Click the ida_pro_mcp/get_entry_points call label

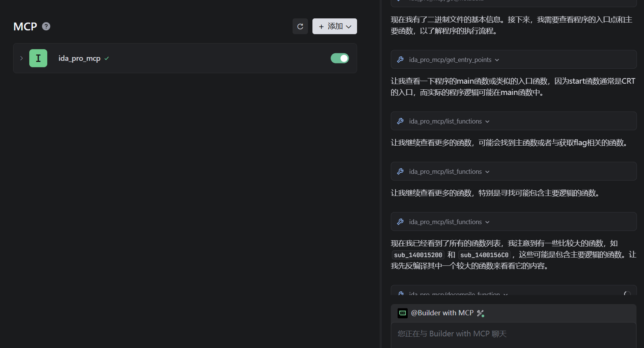pyautogui.click(x=450, y=60)
